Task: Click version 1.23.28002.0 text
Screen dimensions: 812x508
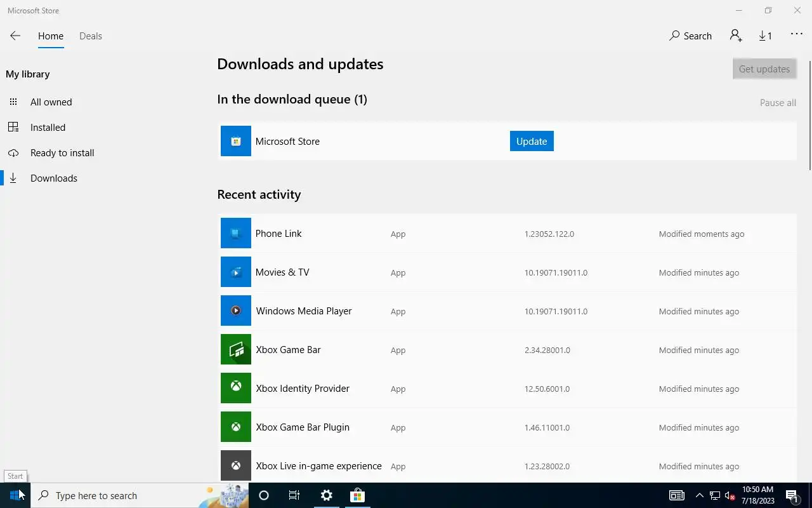Action: pos(547,466)
